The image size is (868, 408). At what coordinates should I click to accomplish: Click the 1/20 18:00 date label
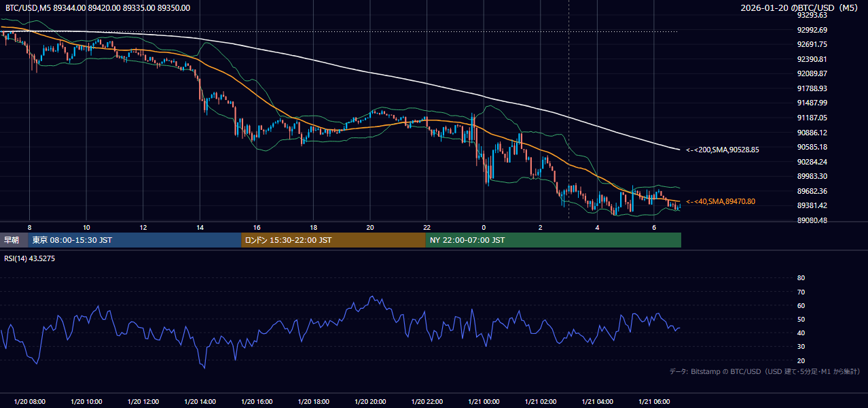click(313, 402)
